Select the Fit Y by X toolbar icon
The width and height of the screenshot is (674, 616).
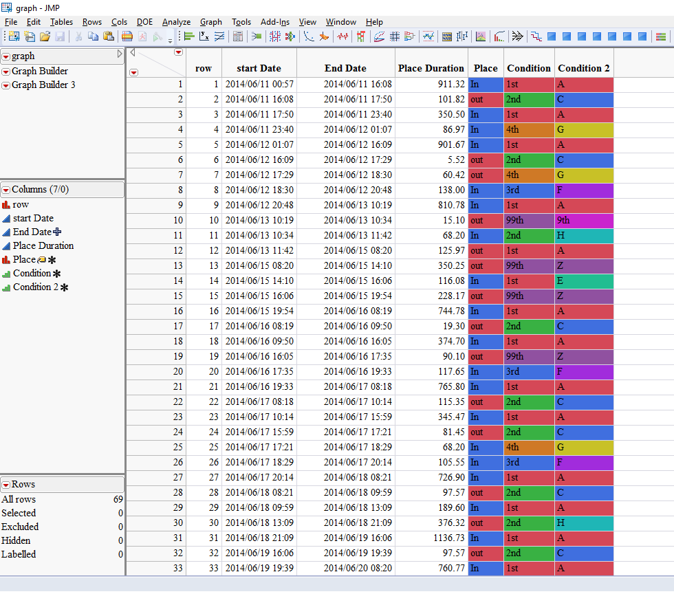pyautogui.click(x=204, y=36)
